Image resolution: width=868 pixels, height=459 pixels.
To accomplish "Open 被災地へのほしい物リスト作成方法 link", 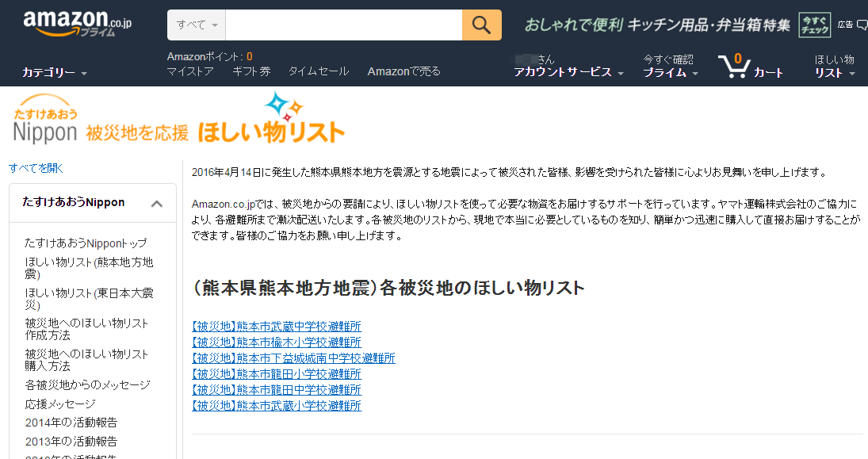I will coord(86,330).
